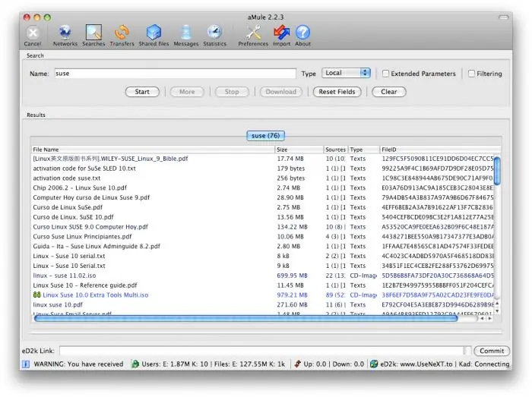Show the Statistics toolbar icon
The image size is (532, 397).
(x=214, y=33)
